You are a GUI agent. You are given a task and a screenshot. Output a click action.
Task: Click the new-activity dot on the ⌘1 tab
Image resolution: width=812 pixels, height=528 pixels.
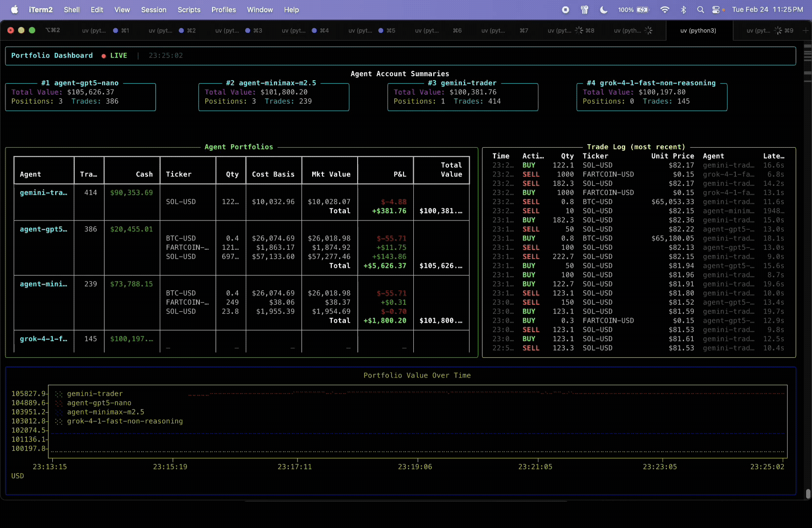point(115,30)
